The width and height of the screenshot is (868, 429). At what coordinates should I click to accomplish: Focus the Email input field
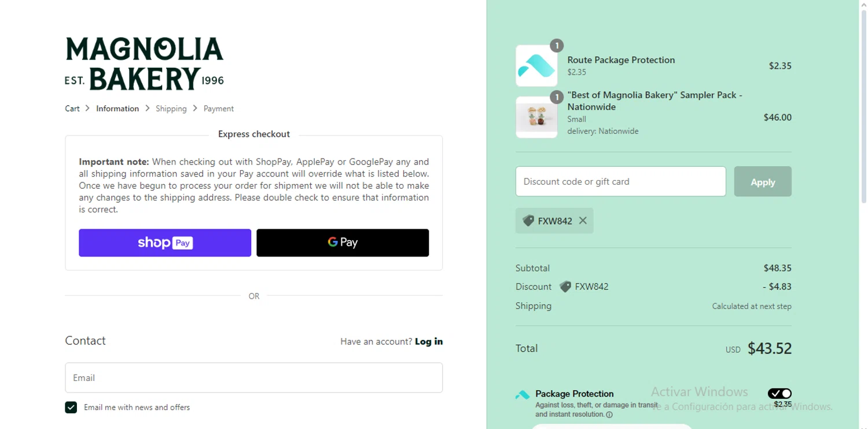click(253, 377)
